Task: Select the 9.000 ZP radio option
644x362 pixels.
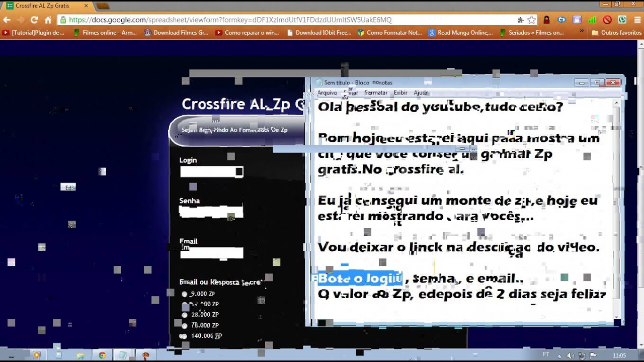Action: pyautogui.click(x=185, y=294)
